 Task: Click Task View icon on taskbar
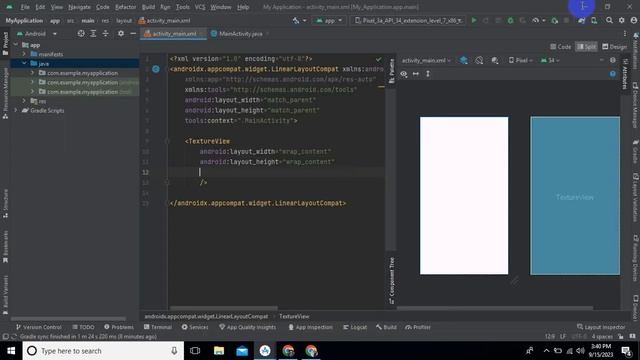click(x=195, y=351)
